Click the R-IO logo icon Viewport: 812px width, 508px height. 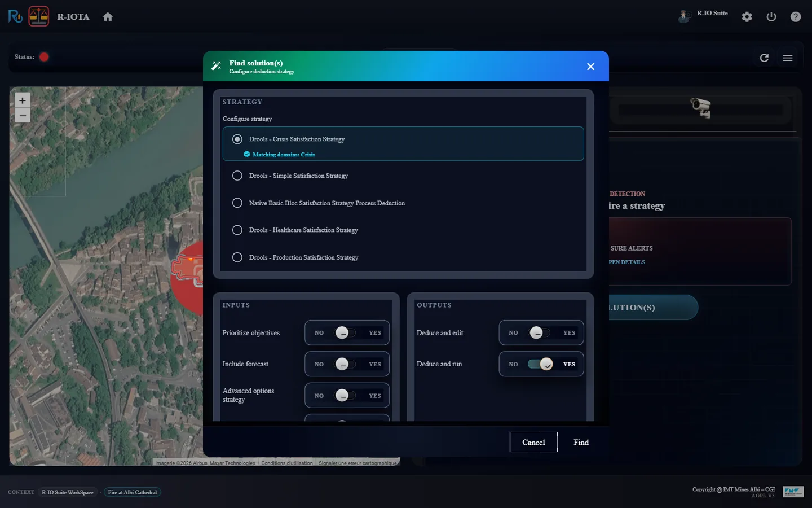[x=15, y=16]
